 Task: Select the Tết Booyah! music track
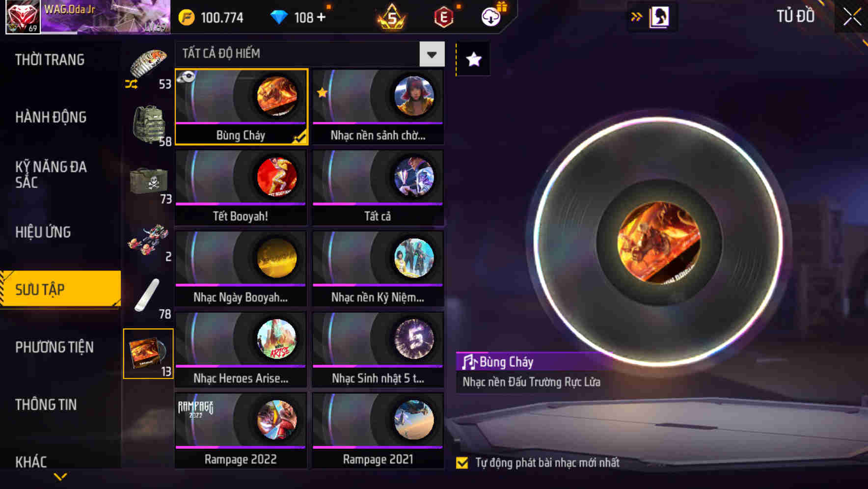(x=241, y=188)
